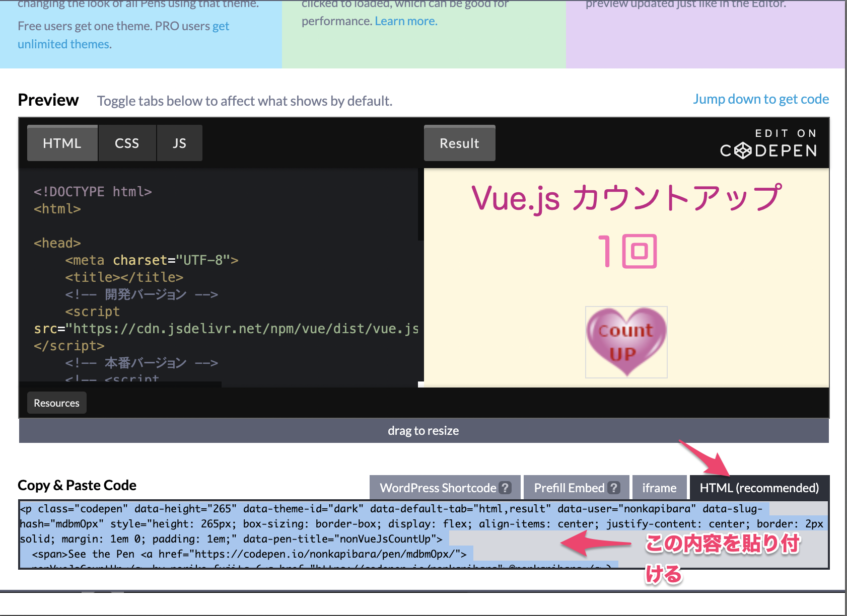This screenshot has height=616, width=847.
Task: Open the Resources panel
Action: pos(56,403)
